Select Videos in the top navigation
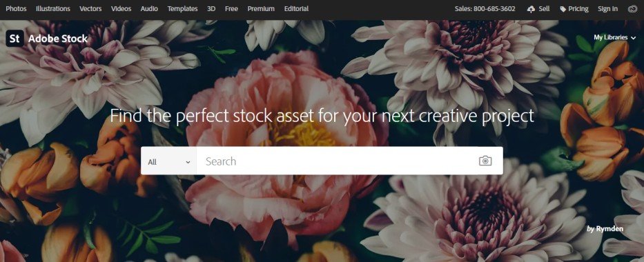Image resolution: width=644 pixels, height=262 pixels. 121,8
